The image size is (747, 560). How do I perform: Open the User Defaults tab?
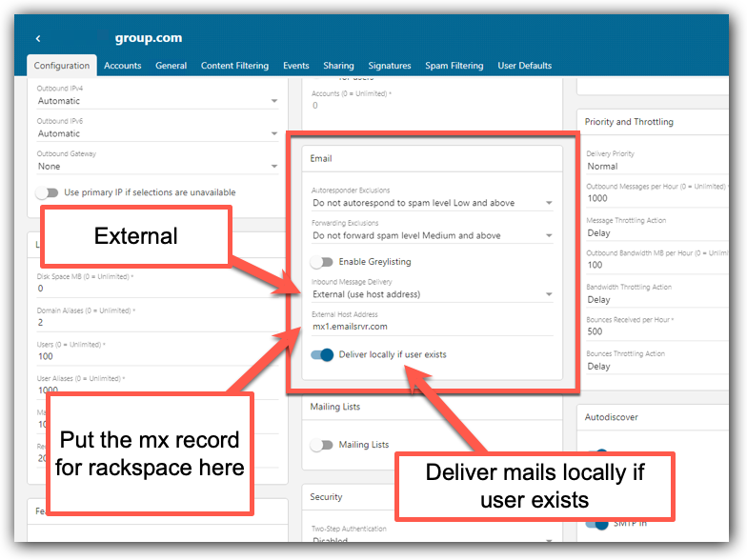[524, 66]
